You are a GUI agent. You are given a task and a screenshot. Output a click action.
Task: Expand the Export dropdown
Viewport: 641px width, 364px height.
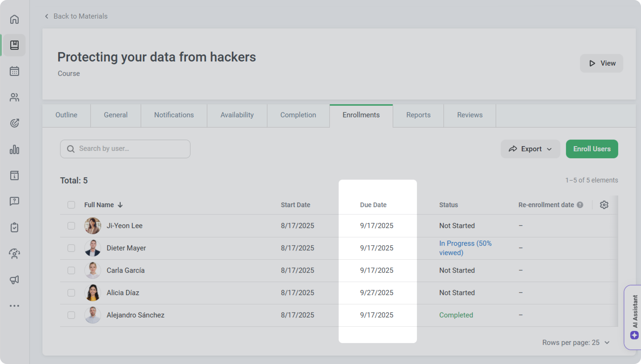pyautogui.click(x=530, y=149)
